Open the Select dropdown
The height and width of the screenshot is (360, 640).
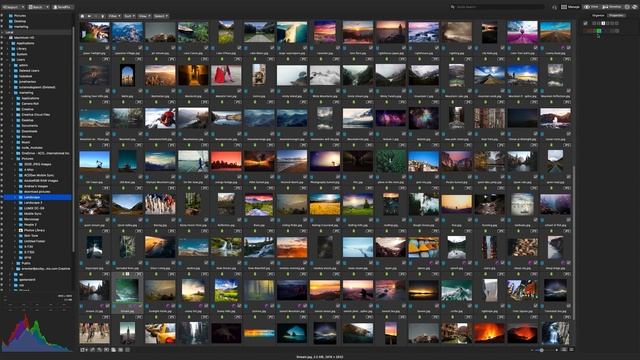tap(160, 16)
